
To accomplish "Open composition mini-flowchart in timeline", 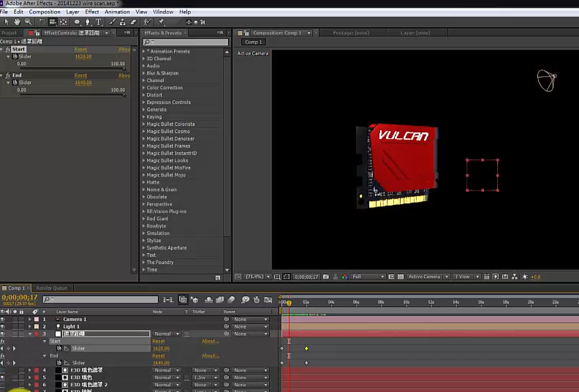I will coord(168,300).
